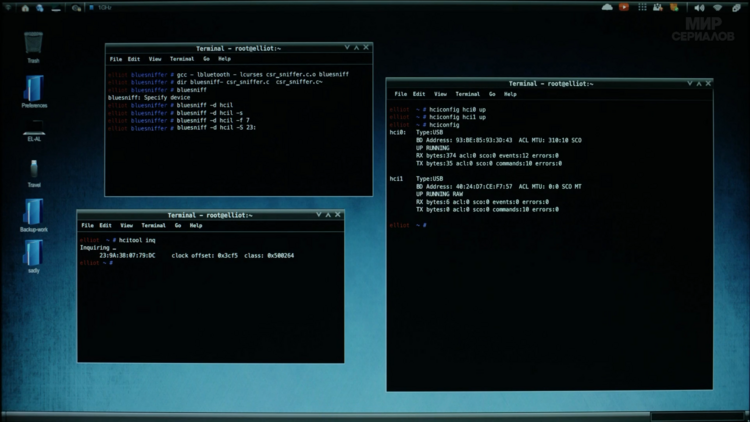Click the MAC address 23:9A:38:07:79:DC
The height and width of the screenshot is (422, 750).
127,255
